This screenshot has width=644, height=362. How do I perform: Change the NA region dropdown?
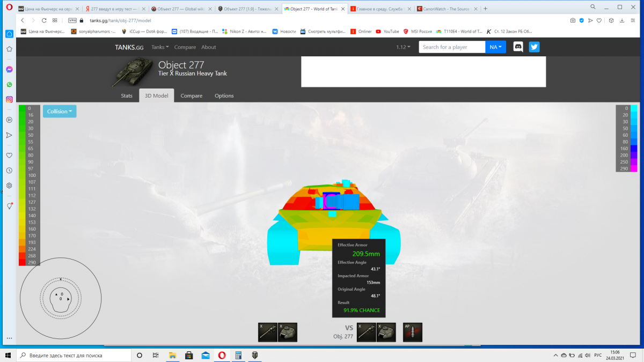click(496, 47)
